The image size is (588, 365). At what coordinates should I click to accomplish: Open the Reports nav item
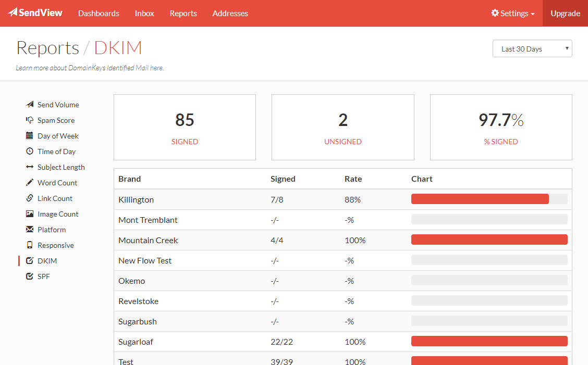(x=183, y=13)
